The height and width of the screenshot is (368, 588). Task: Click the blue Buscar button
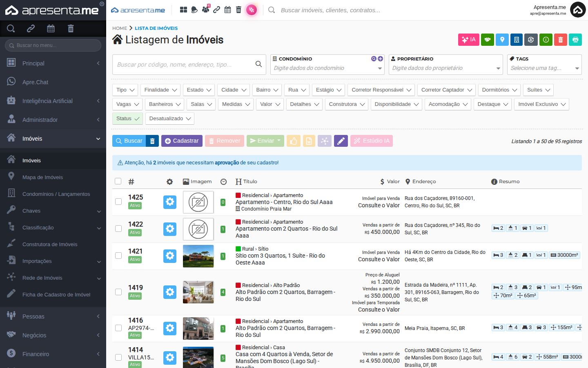click(129, 141)
